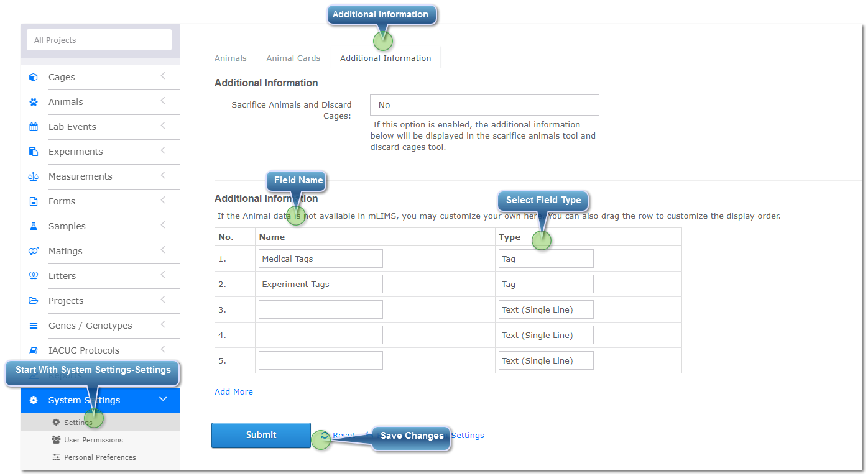The image size is (868, 476).
Task: Expand the Cages menu chevron
Action: point(163,76)
